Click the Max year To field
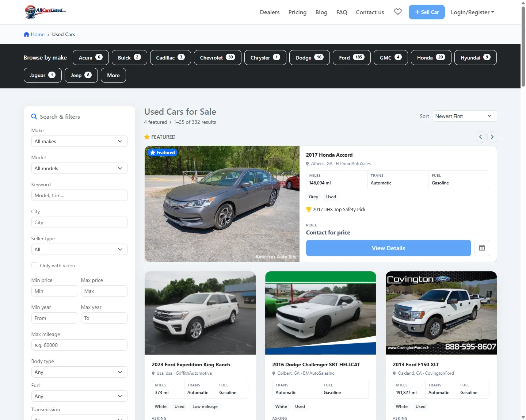The image size is (526, 420). (x=104, y=318)
